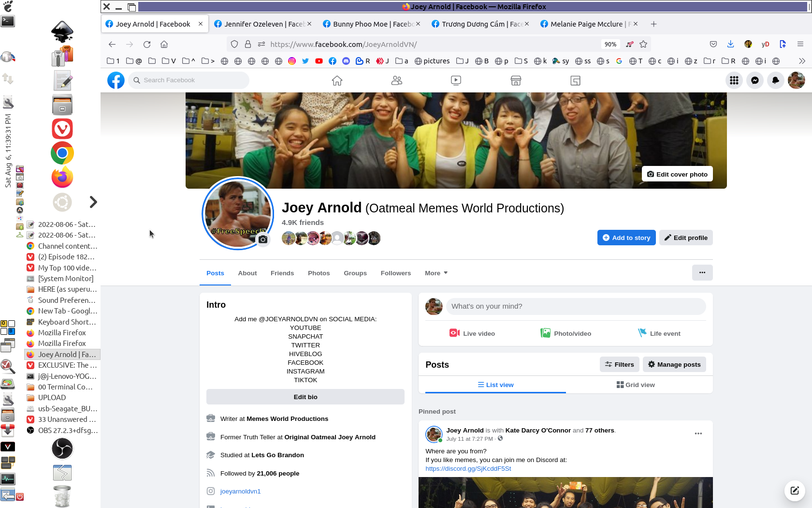Click the What's on your mind box
This screenshot has width=812, height=508.
pyautogui.click(x=576, y=306)
